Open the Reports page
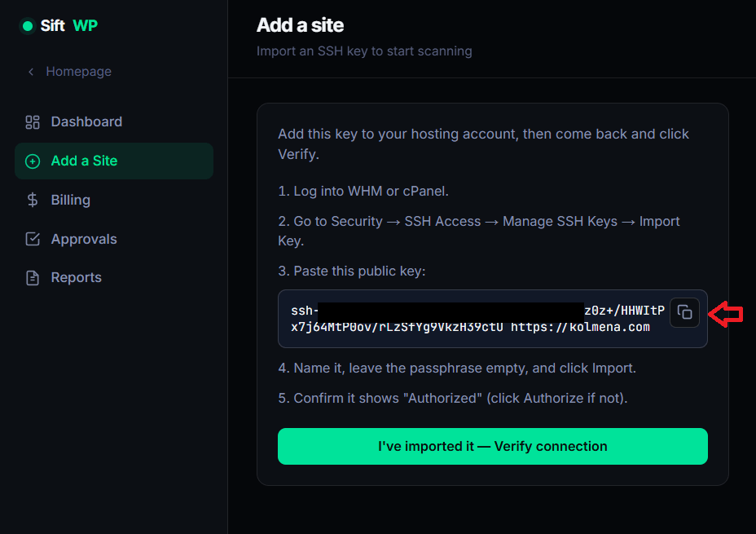The height and width of the screenshot is (534, 756). pos(114,278)
